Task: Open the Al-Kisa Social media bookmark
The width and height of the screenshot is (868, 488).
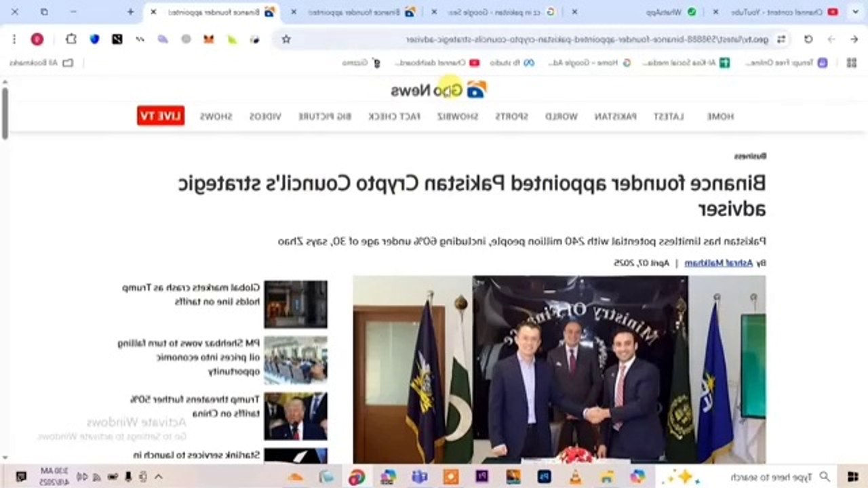Action: point(686,62)
